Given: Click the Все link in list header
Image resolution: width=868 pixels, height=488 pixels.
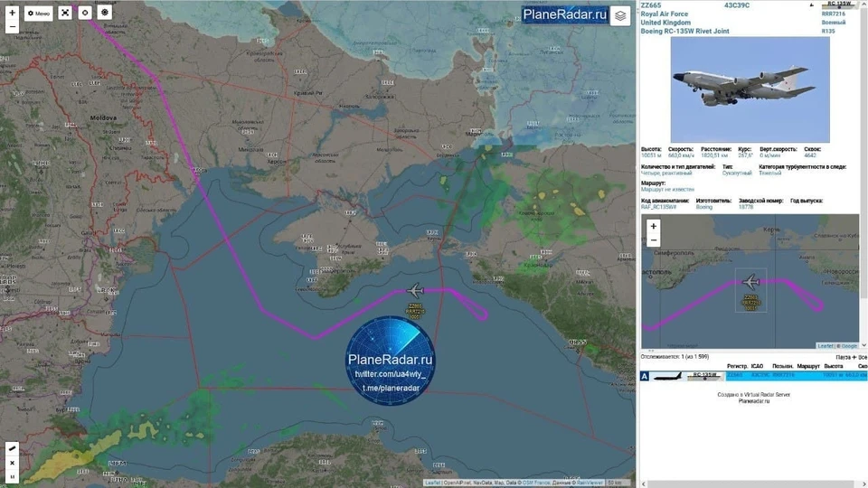Looking at the screenshot, I should 863,358.
